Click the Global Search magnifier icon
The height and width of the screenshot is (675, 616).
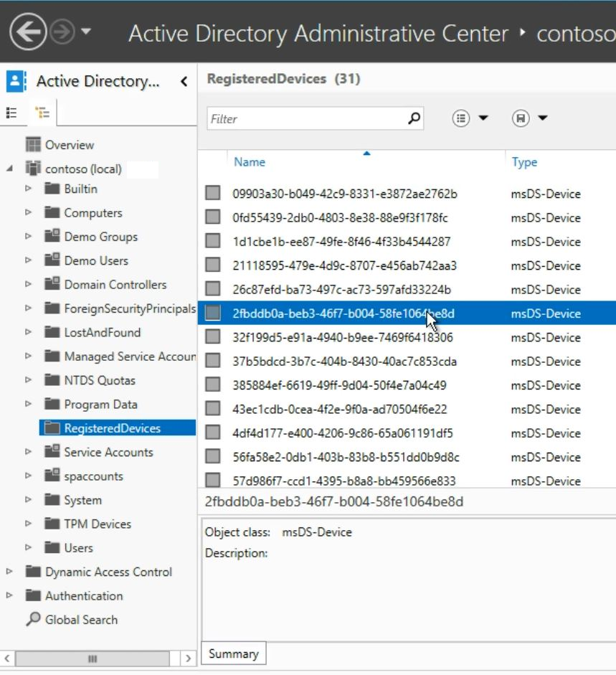point(33,619)
